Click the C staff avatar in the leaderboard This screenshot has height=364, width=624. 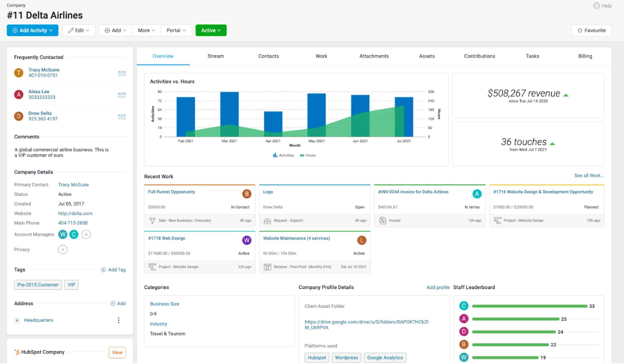pos(464,306)
